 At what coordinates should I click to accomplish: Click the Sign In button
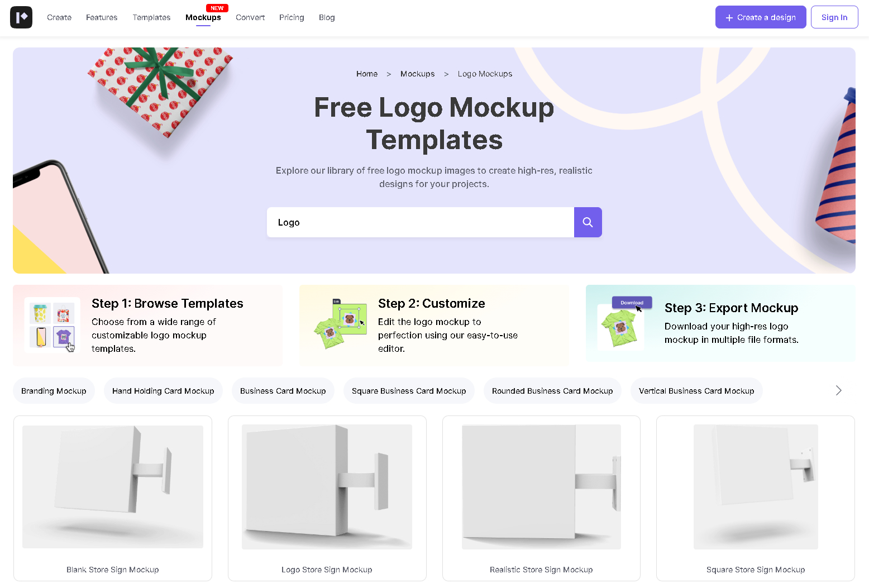(x=834, y=17)
